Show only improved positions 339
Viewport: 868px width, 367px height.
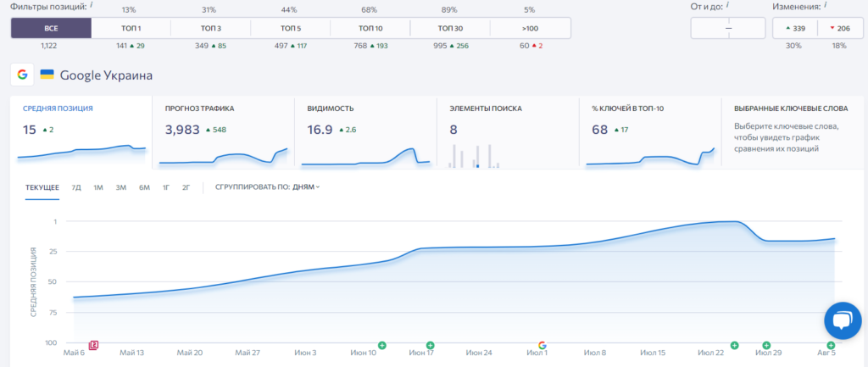(795, 28)
